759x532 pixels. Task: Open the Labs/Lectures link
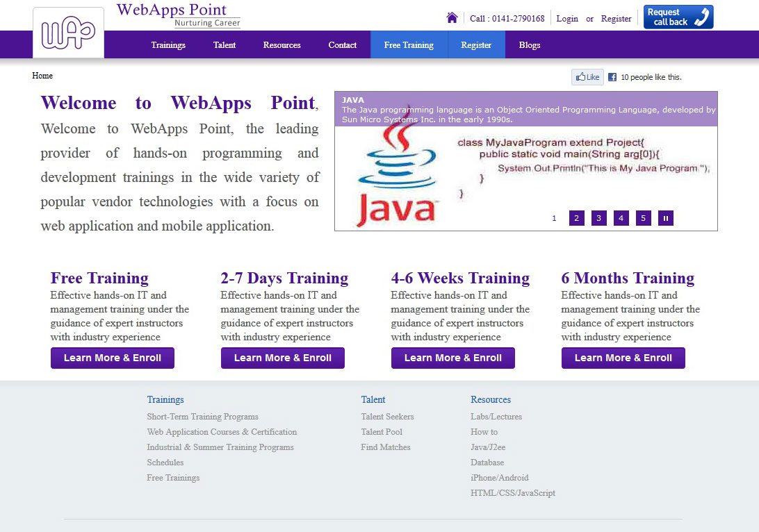coord(496,417)
